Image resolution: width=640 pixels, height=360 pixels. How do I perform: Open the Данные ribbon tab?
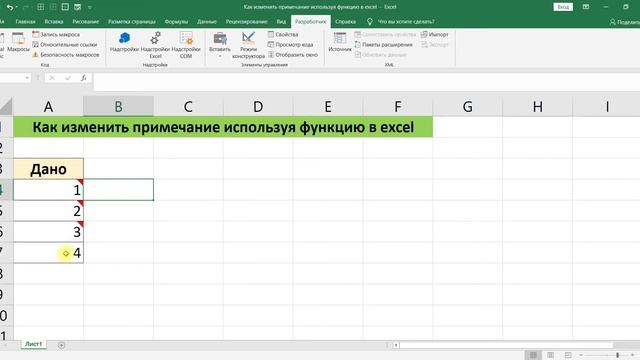pos(207,22)
